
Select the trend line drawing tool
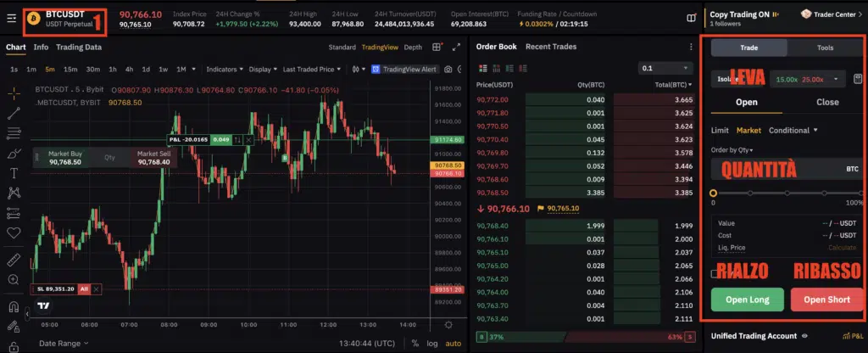[14, 113]
